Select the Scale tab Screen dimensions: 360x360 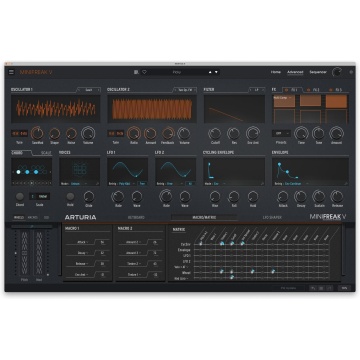[46, 153]
